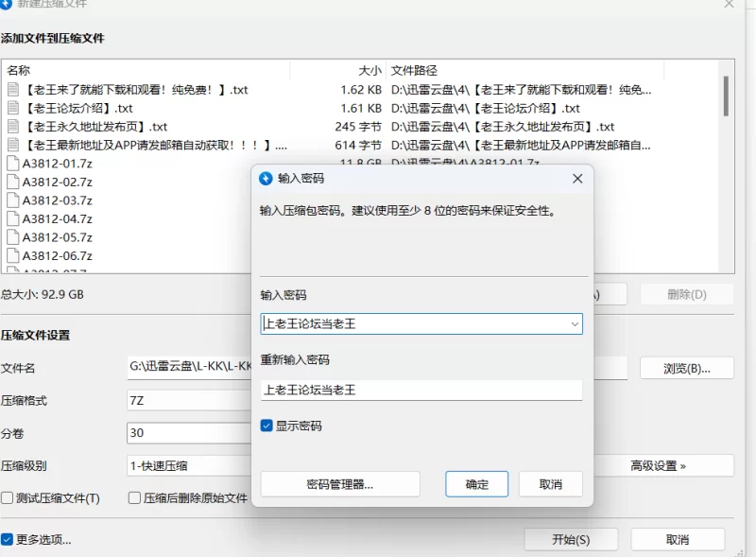This screenshot has height=557, width=756.
Task: Open the 压缩格式 7Z dropdown
Action: 189,400
